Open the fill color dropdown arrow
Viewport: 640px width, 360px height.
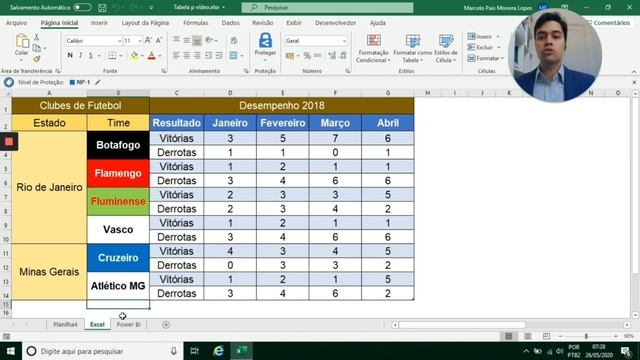pos(142,56)
